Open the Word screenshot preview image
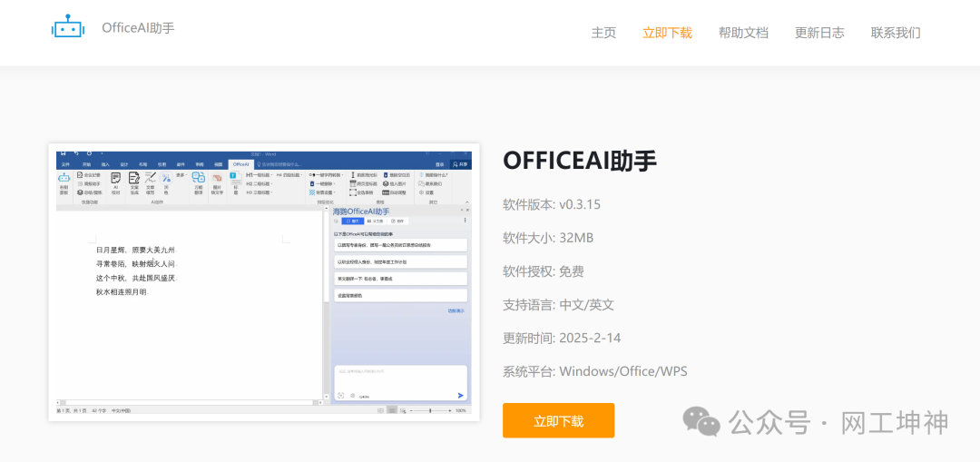This screenshot has width=980, height=462. coord(264,282)
